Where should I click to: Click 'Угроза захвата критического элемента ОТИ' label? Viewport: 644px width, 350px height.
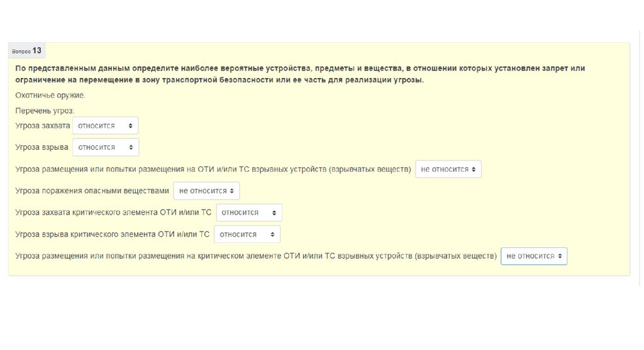(x=113, y=213)
